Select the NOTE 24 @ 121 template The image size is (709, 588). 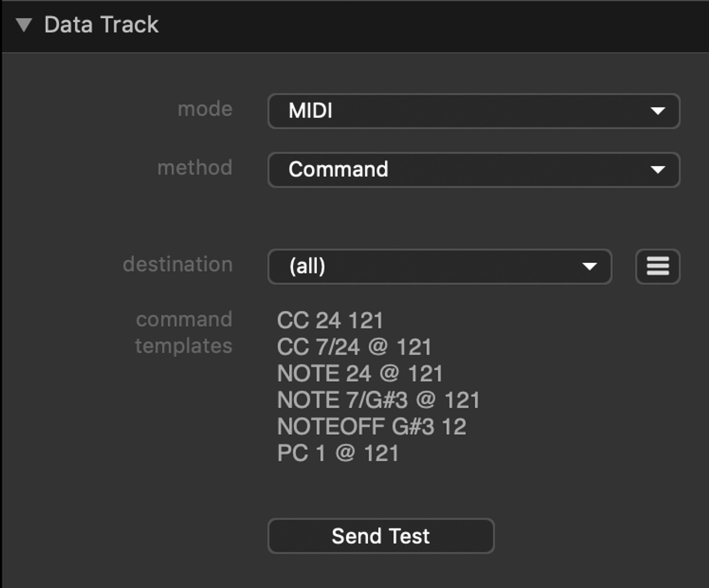tap(360, 373)
